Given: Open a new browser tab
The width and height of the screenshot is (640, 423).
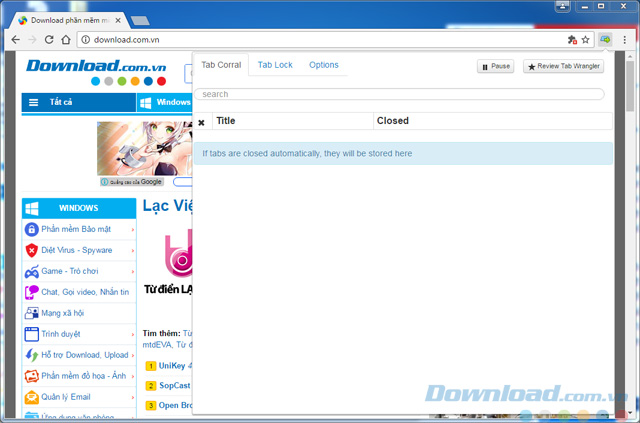Looking at the screenshot, I should (140, 20).
